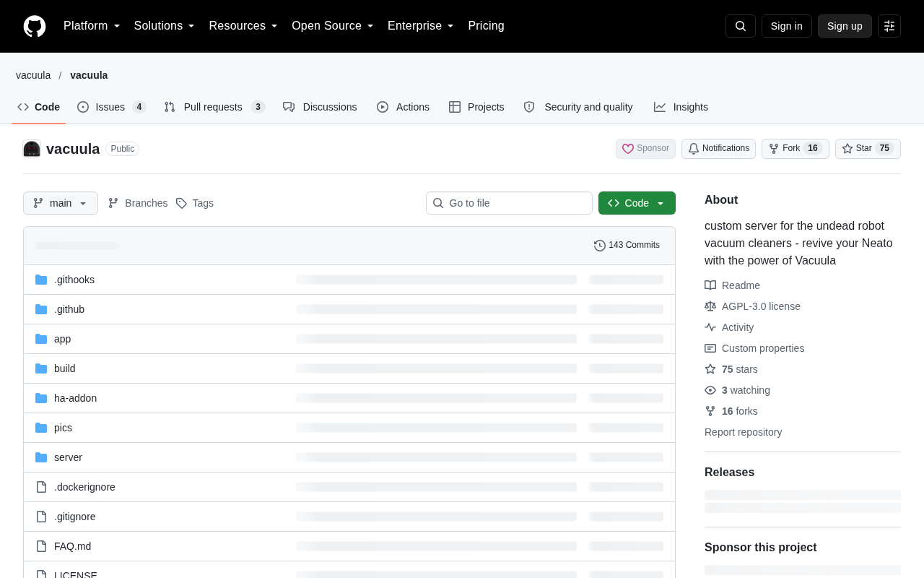The width and height of the screenshot is (924, 578).
Task: Open the 143 Commits link
Action: (x=627, y=246)
